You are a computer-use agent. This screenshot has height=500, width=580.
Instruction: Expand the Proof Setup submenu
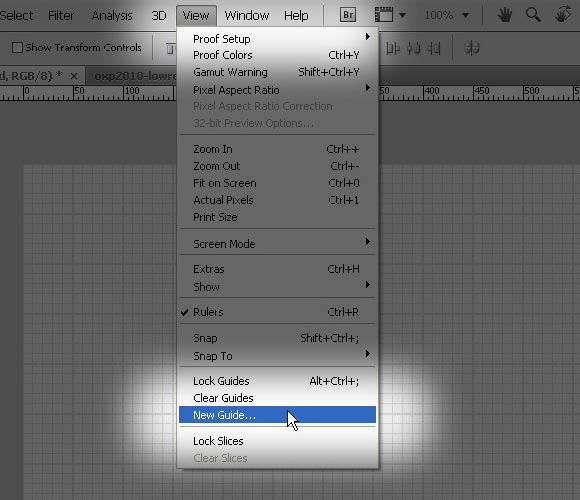pos(277,38)
